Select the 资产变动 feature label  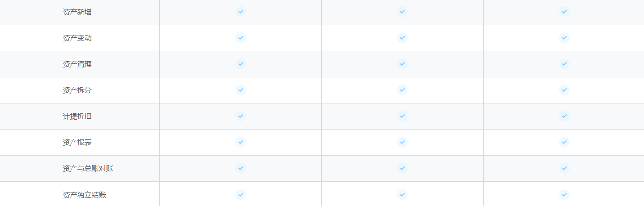(77, 38)
